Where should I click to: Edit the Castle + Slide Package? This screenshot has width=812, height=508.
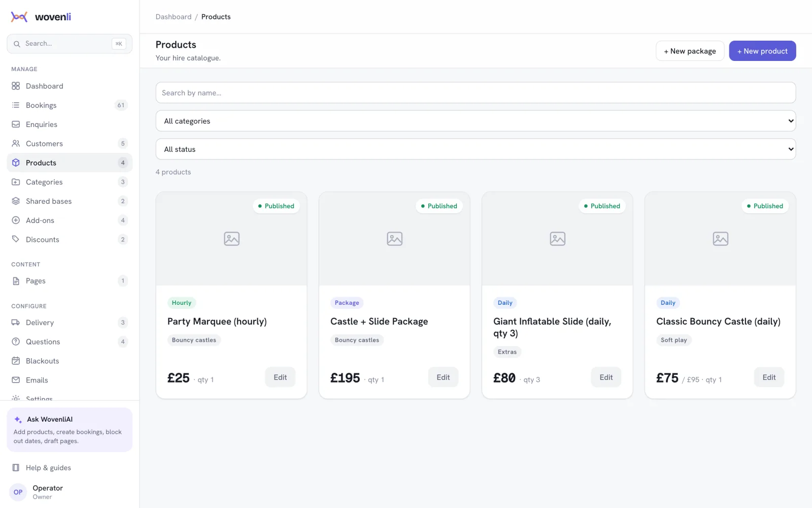[443, 377]
